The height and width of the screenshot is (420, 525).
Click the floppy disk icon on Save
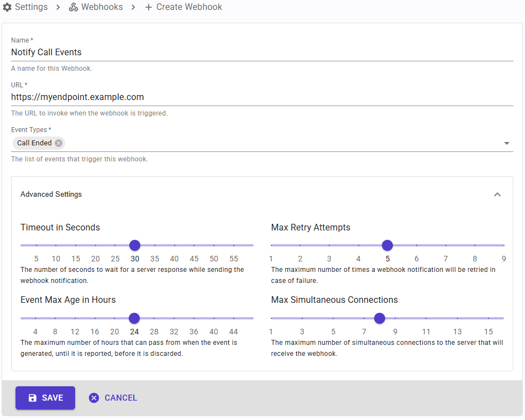pos(33,398)
